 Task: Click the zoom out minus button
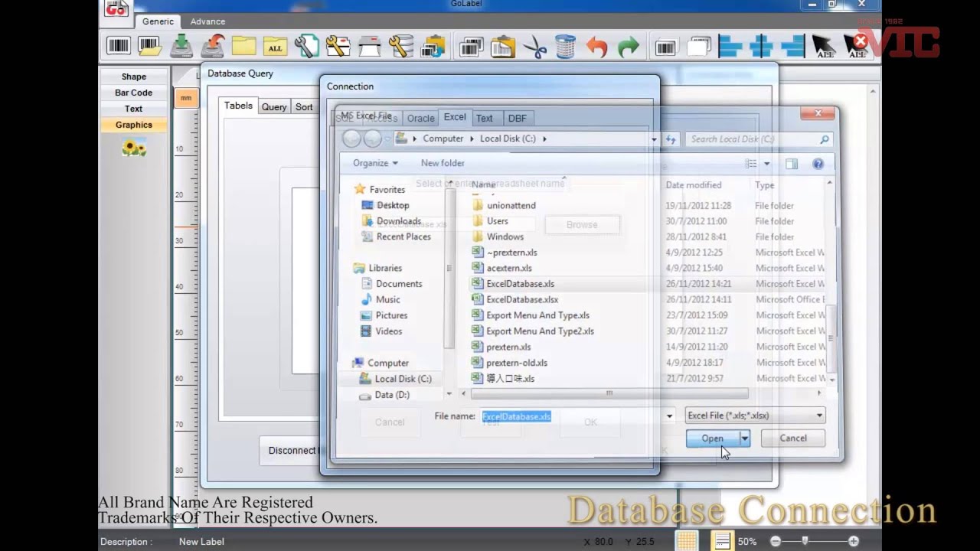click(776, 541)
